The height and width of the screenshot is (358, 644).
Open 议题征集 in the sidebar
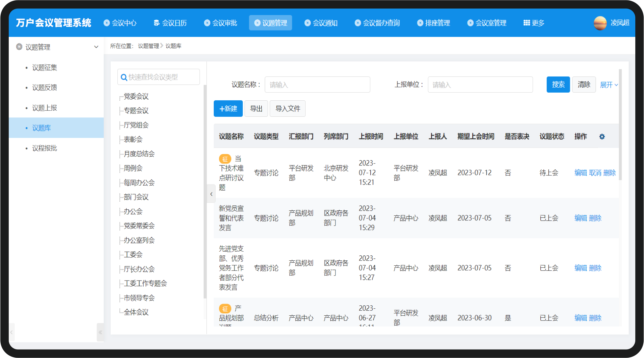pos(45,67)
